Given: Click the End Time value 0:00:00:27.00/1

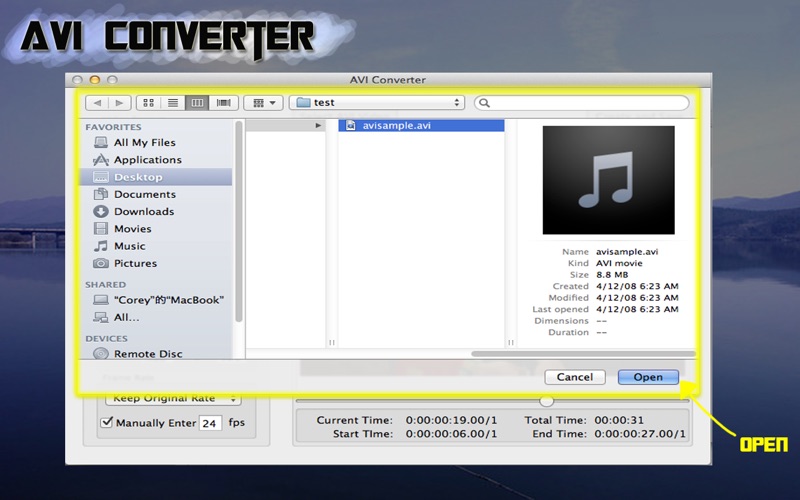Looking at the screenshot, I should point(640,434).
